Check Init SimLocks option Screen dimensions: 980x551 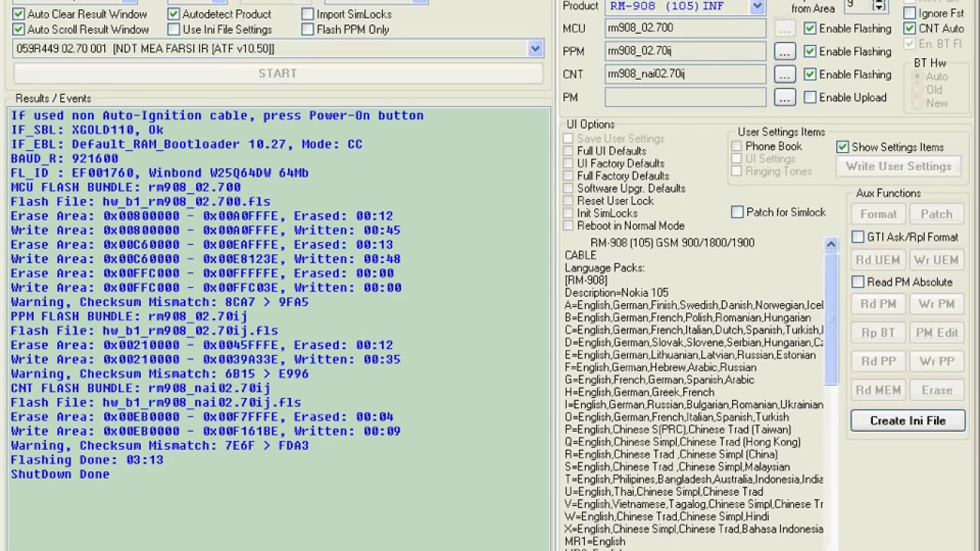[x=568, y=213]
